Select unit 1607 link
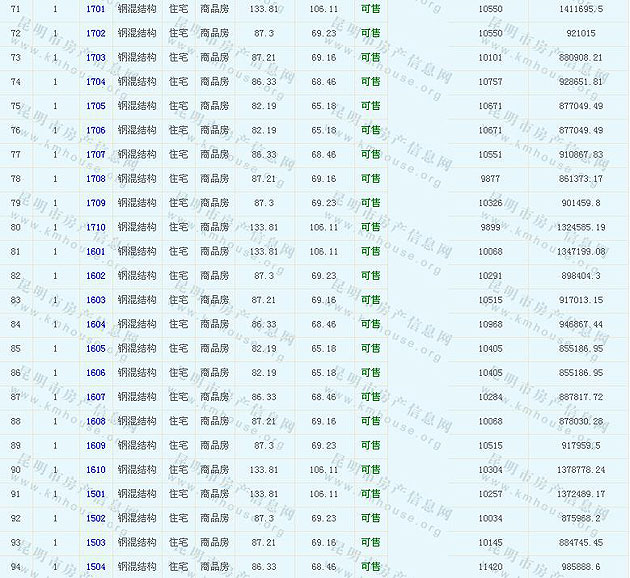 [x=96, y=397]
